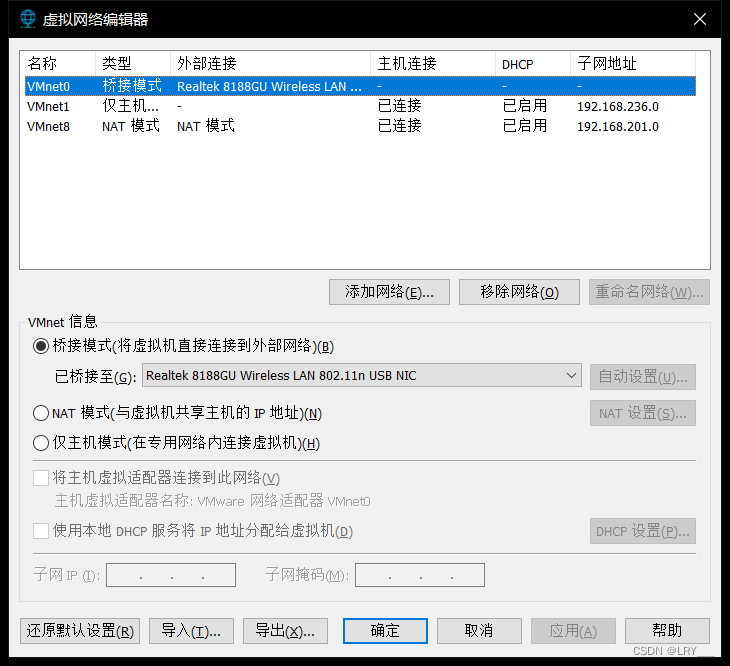Click 取消 button

coord(479,631)
